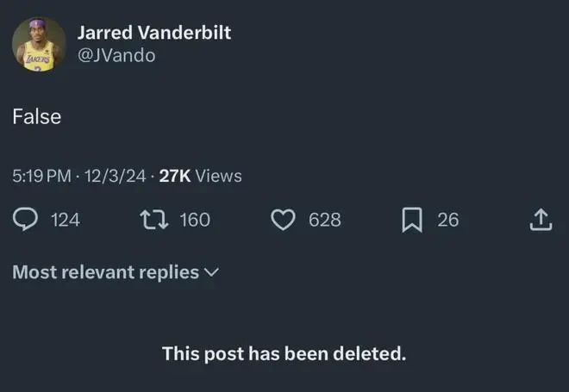Open Jarred Vanderbilt's profile picture

39,44
